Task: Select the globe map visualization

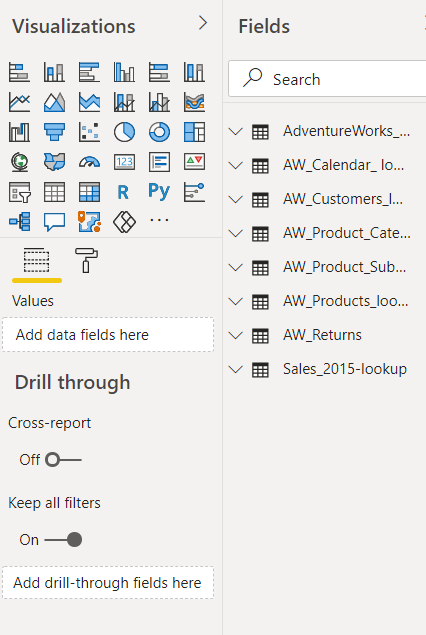Action: pyautogui.click(x=19, y=162)
